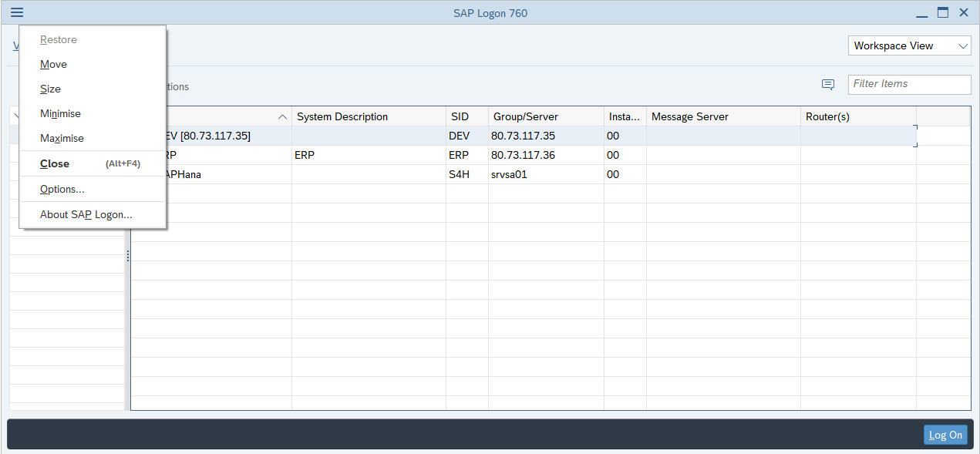Minimise the SAP Logon window using title bar icon
Viewport: 980px width, 454px height.
pyautogui.click(x=922, y=13)
